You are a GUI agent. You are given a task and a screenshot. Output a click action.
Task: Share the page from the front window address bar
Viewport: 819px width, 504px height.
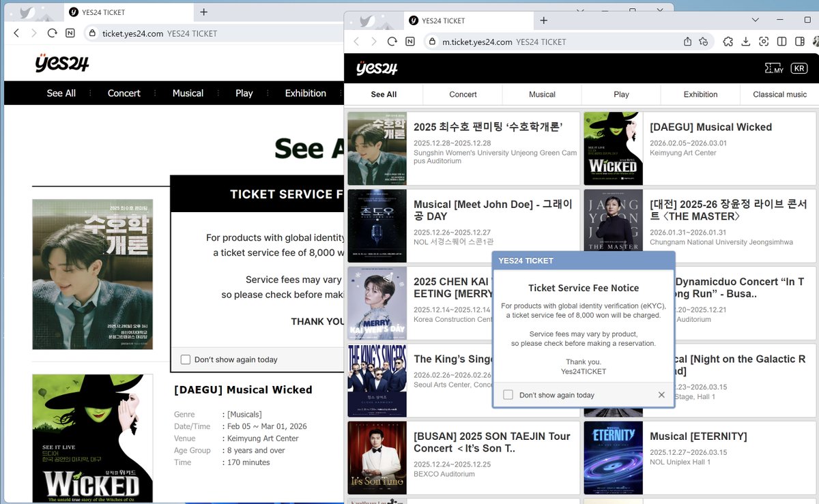point(687,42)
